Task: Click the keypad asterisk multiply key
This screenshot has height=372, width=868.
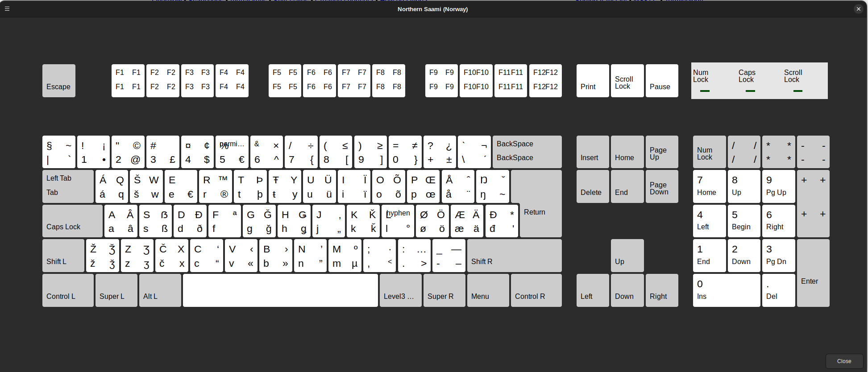Action: (778, 152)
